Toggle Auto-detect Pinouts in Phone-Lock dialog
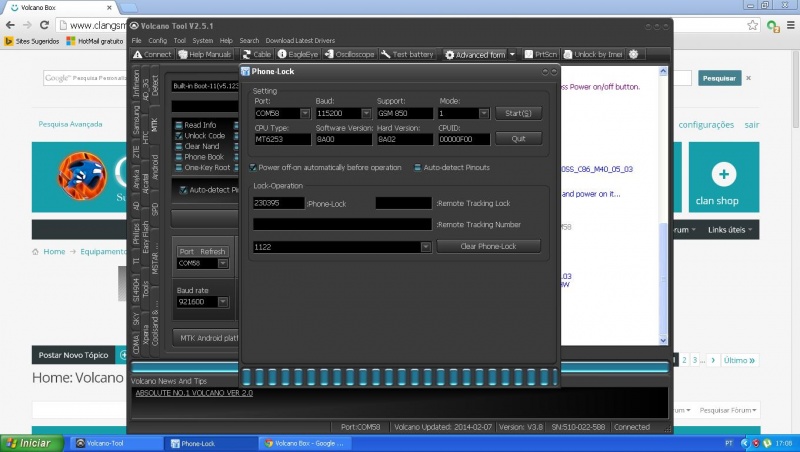This screenshot has width=800, height=452. (417, 167)
